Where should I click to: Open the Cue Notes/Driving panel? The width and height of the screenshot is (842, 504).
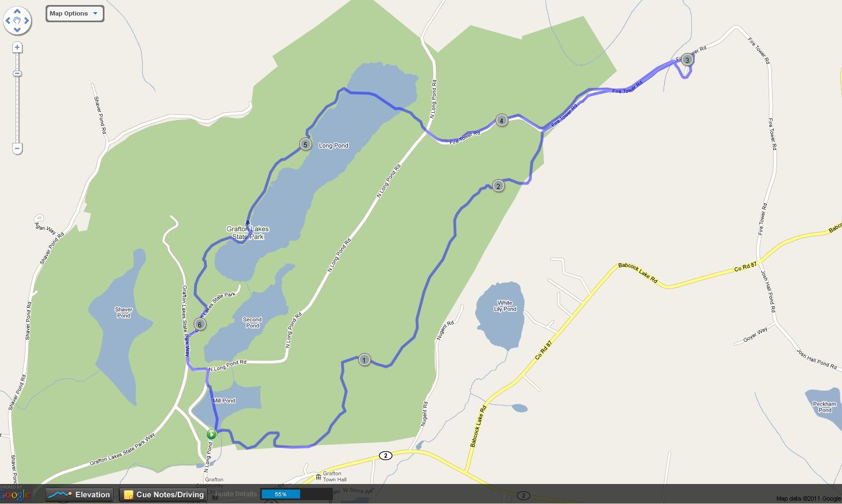[x=163, y=495]
